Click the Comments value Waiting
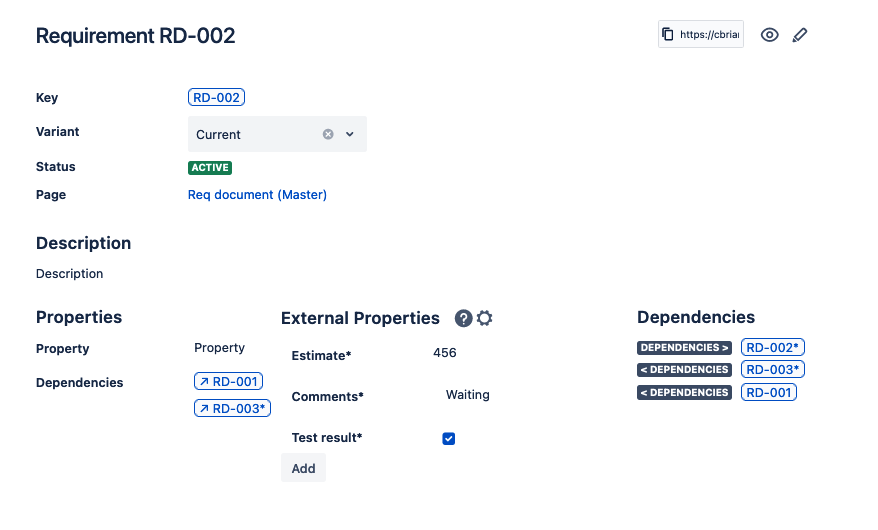The height and width of the screenshot is (530, 878). tap(467, 395)
